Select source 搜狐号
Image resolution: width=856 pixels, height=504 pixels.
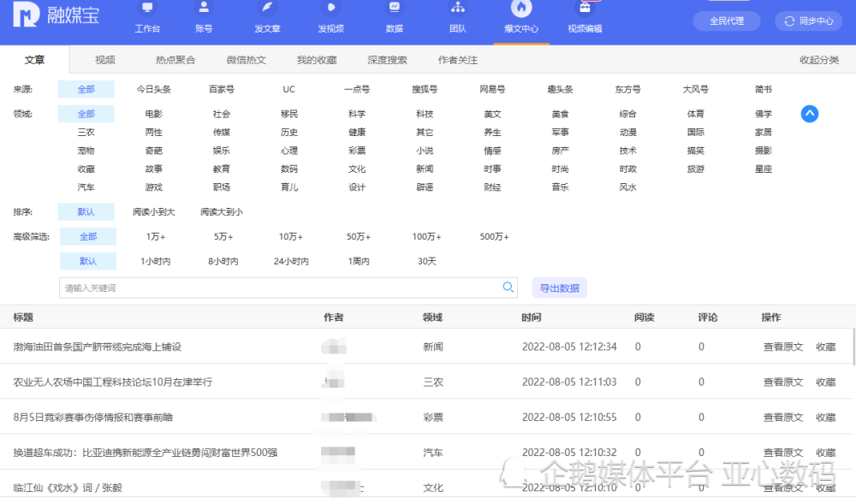click(425, 89)
